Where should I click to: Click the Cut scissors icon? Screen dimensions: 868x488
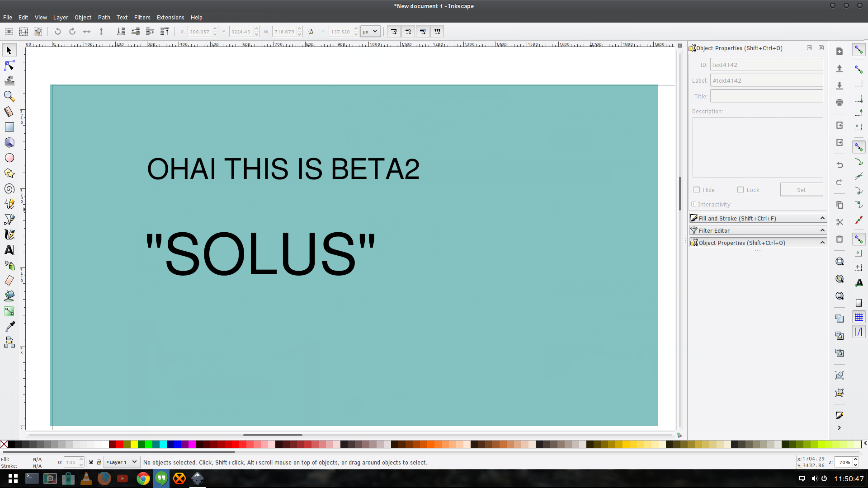(840, 222)
